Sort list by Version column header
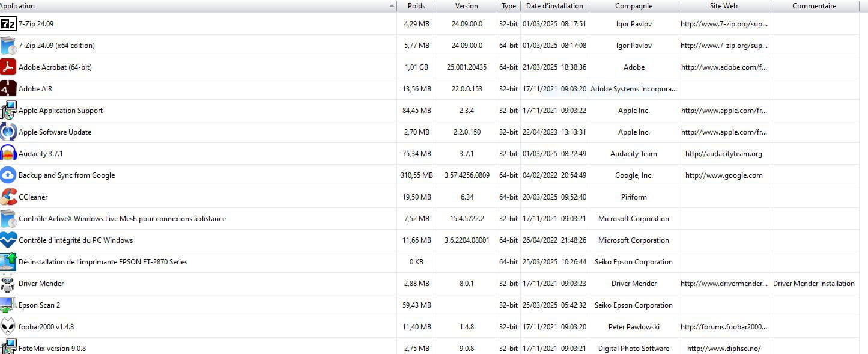Viewport: 868px width, 354px height. [467, 6]
